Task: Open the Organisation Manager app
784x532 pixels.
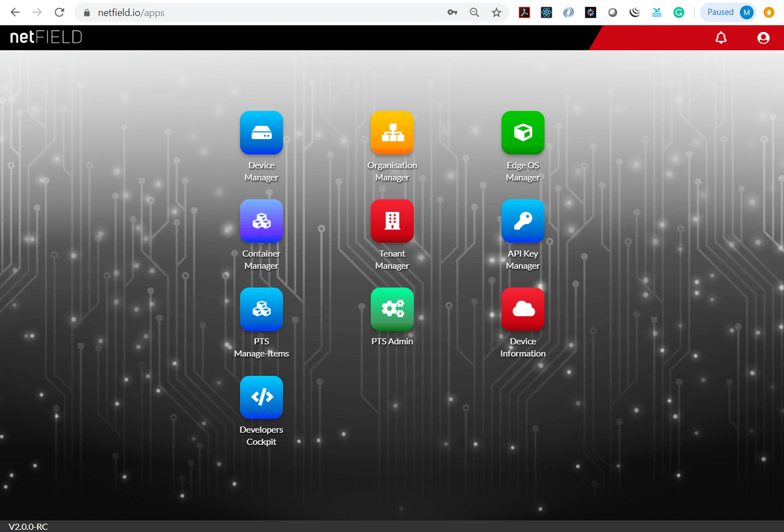Action: coord(392,133)
